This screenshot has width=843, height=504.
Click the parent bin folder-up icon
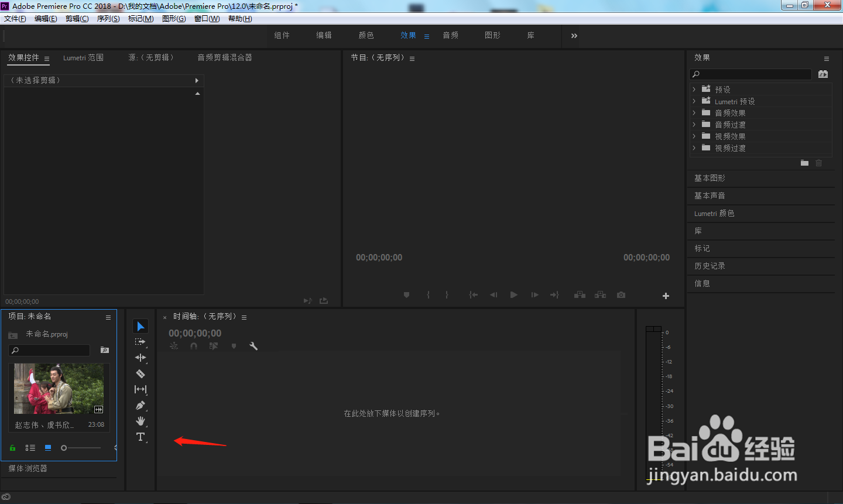[13, 335]
